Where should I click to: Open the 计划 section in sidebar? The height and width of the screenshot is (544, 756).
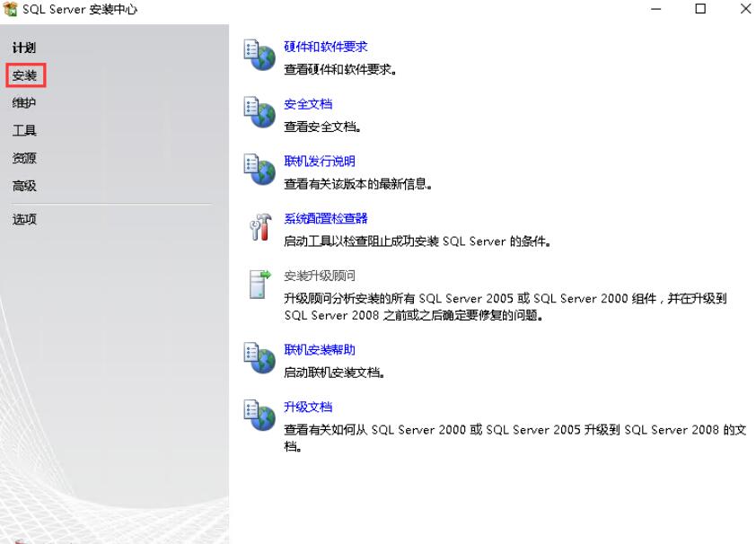coord(24,48)
